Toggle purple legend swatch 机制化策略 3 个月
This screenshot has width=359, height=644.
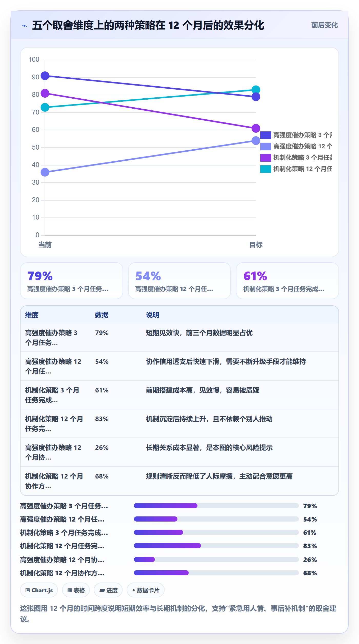coord(265,158)
